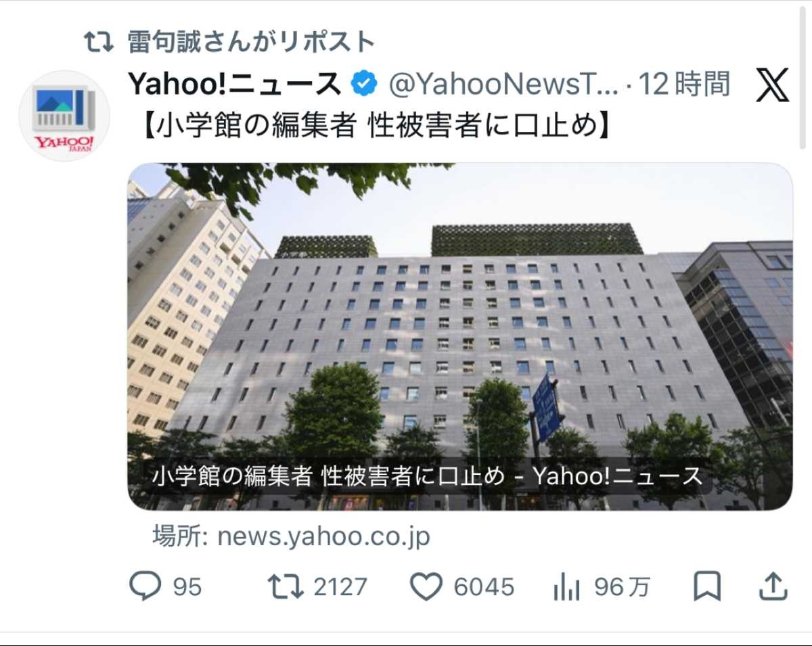
Task: Open view analytics bar chart icon
Action: [566, 586]
